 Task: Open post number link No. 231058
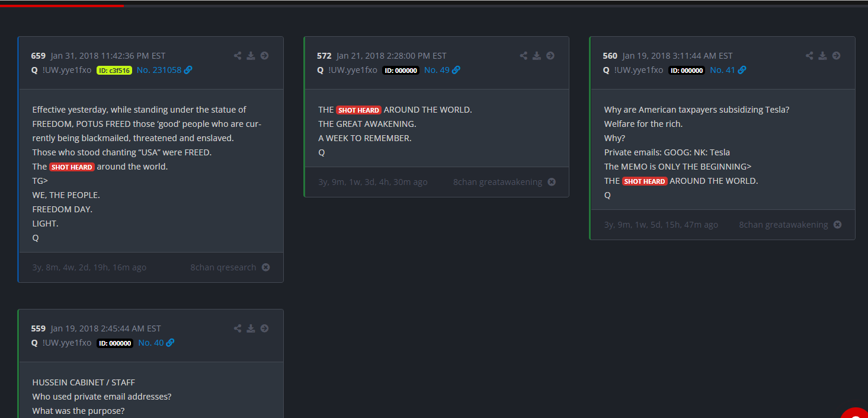pyautogui.click(x=159, y=70)
